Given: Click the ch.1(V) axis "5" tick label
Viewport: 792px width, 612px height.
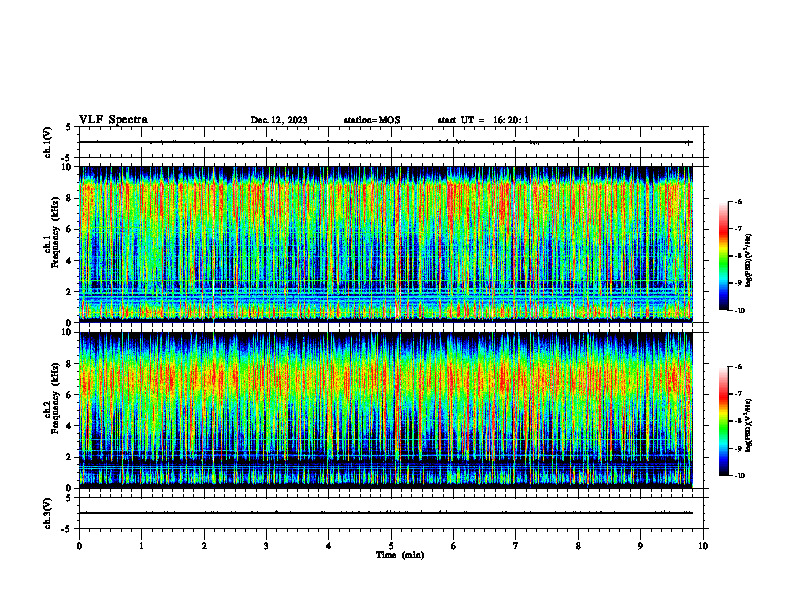Looking at the screenshot, I should [x=69, y=127].
